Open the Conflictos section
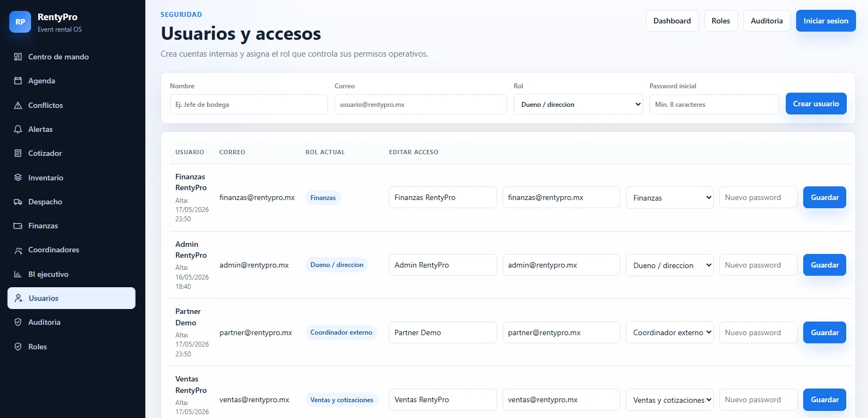 click(71, 105)
